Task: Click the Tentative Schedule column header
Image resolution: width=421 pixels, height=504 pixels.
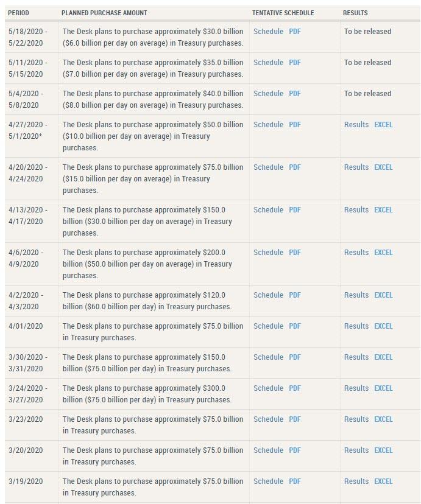Action: [x=283, y=13]
